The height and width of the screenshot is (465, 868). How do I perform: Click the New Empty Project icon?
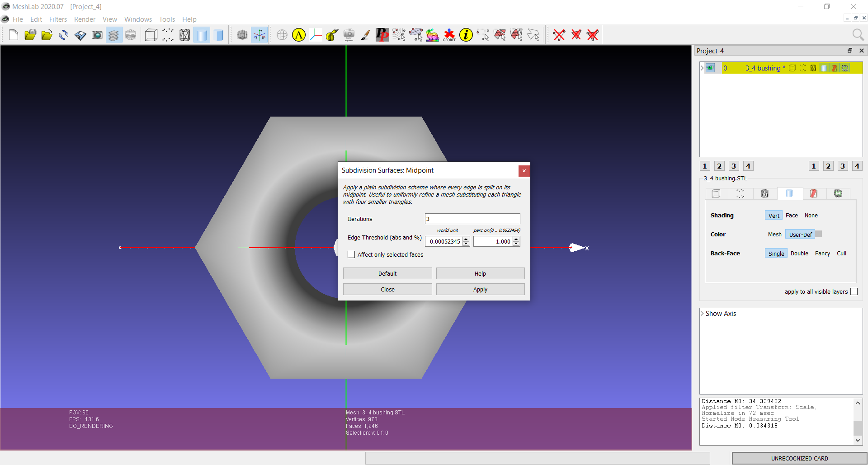coord(14,35)
